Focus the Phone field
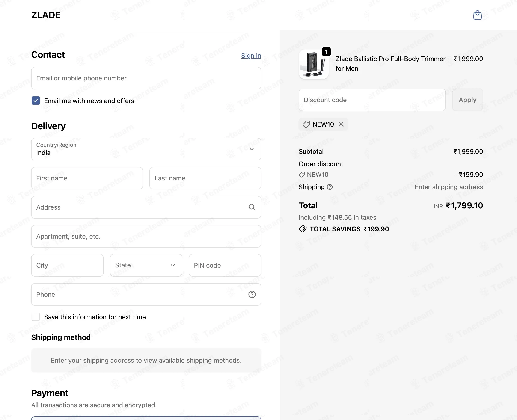 point(146,294)
